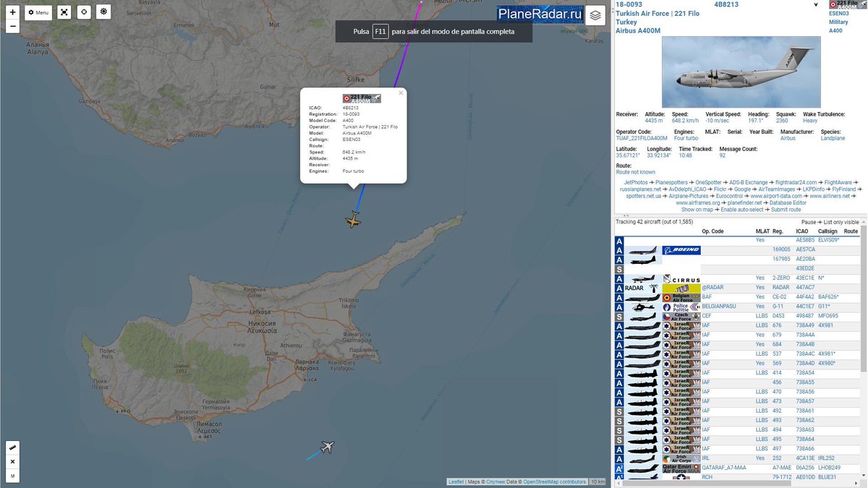Select the ruler measure tool
This screenshot has width=868, height=488.
pos(12,448)
